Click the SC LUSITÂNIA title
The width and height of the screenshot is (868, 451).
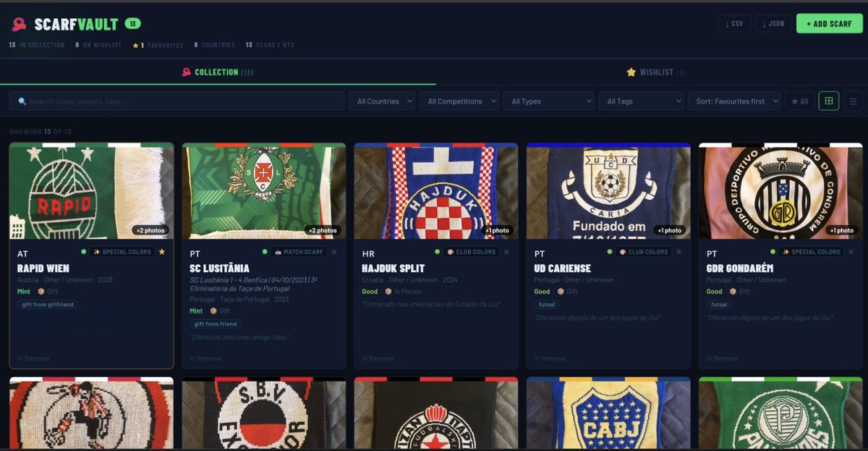(x=219, y=269)
